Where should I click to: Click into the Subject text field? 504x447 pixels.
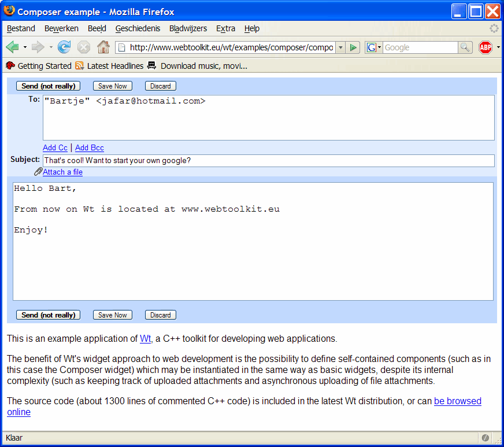(x=268, y=161)
